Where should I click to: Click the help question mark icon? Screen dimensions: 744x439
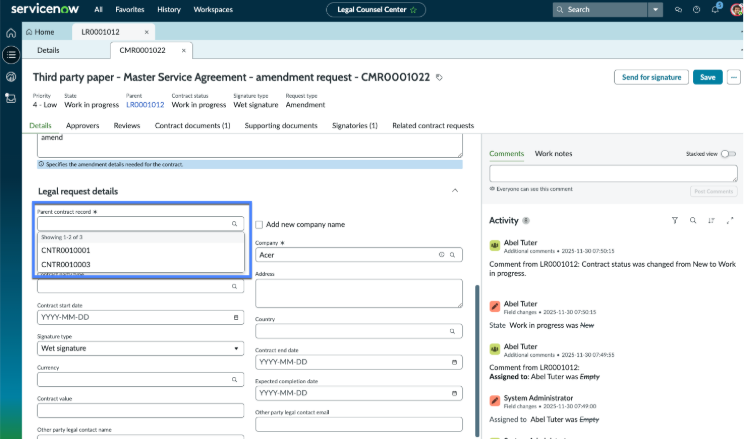coord(697,9)
